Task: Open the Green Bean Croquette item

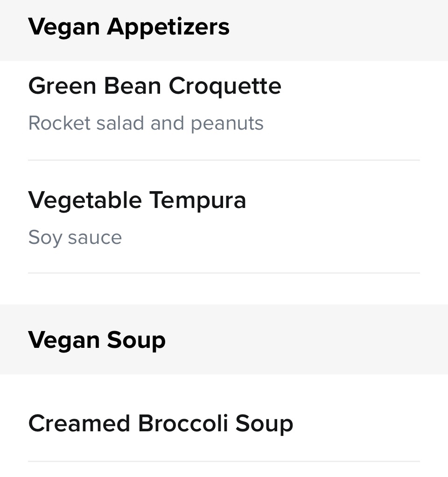Action: (x=154, y=86)
